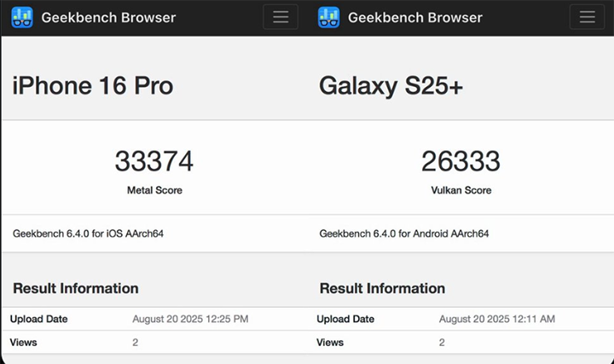Viewport: 614px width, 364px height.
Task: Click the August 20 2025 12:11 AM date
Action: coord(497,319)
